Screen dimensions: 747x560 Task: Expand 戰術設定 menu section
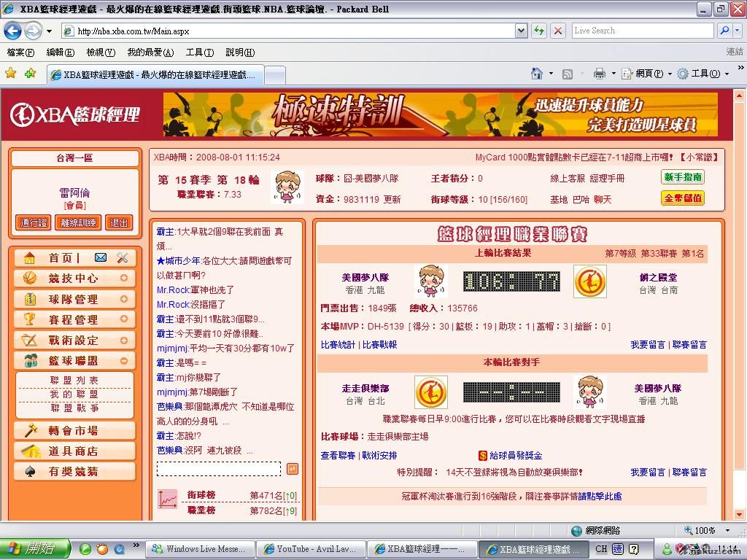[x=124, y=341]
